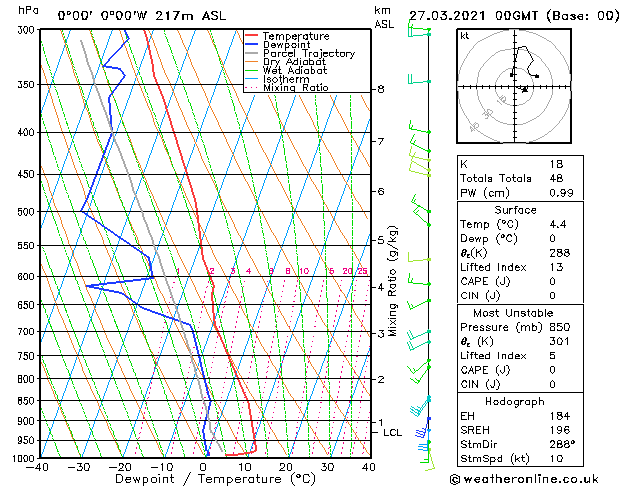Viewport: 629px width, 486px height.
Task: Click the Pressure (mb) value 850
Action: point(560,327)
